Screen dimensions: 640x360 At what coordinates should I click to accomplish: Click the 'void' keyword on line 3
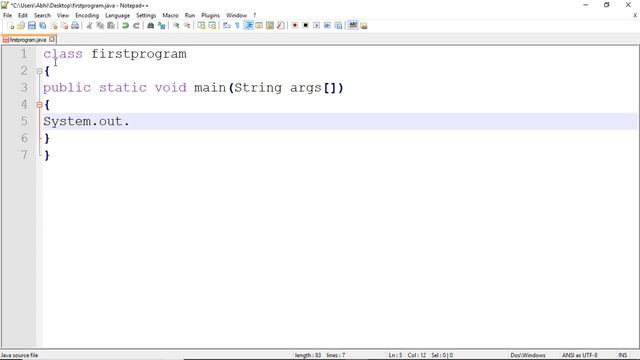coord(171,88)
